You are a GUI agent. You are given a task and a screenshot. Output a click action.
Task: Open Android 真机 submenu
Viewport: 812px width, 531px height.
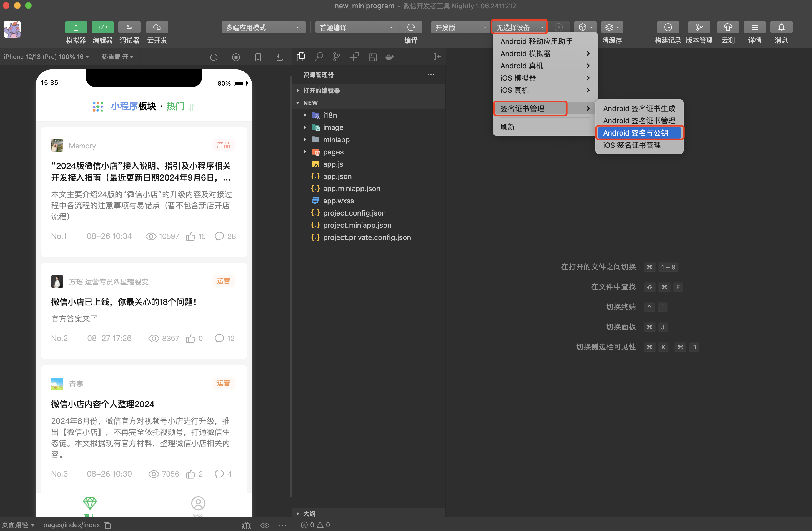(545, 66)
